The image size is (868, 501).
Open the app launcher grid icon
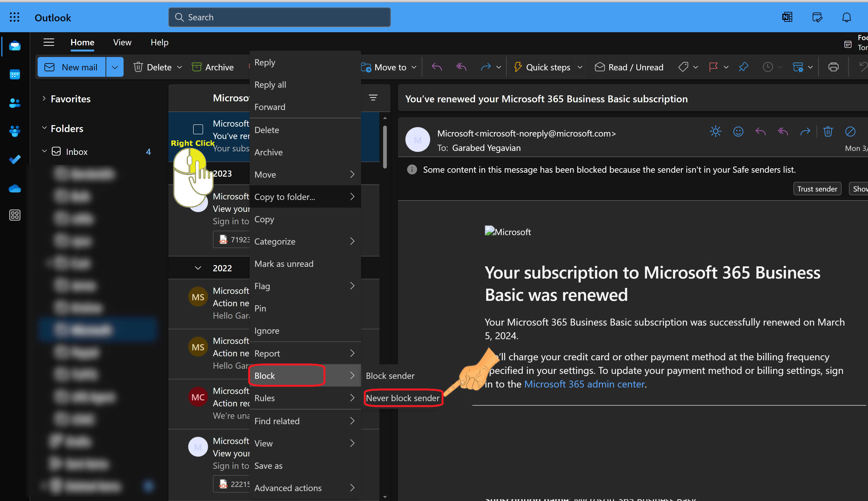pos(14,17)
